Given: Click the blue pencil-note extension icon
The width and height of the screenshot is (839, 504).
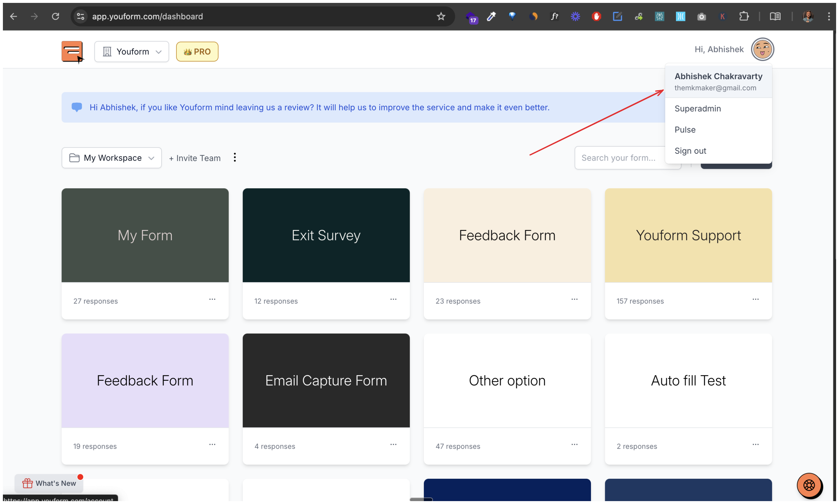Looking at the screenshot, I should pos(617,16).
